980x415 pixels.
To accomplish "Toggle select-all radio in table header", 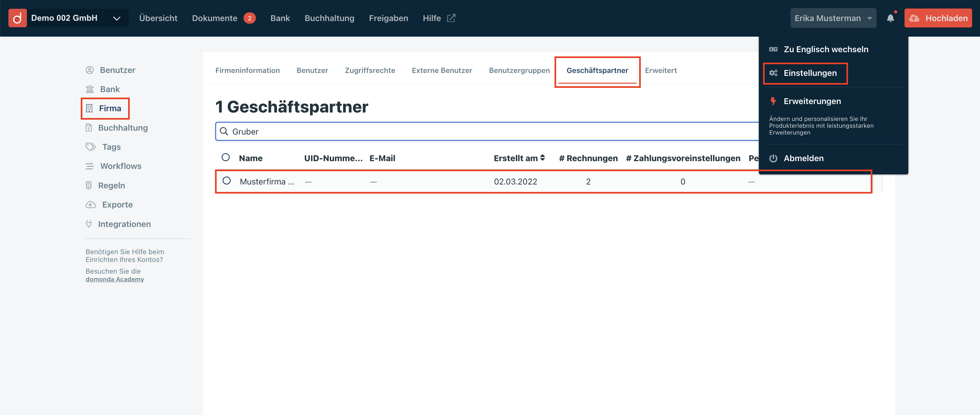I will point(226,157).
